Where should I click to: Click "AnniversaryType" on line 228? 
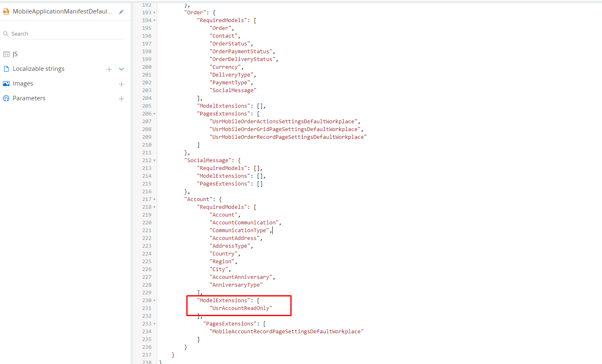tap(236, 285)
